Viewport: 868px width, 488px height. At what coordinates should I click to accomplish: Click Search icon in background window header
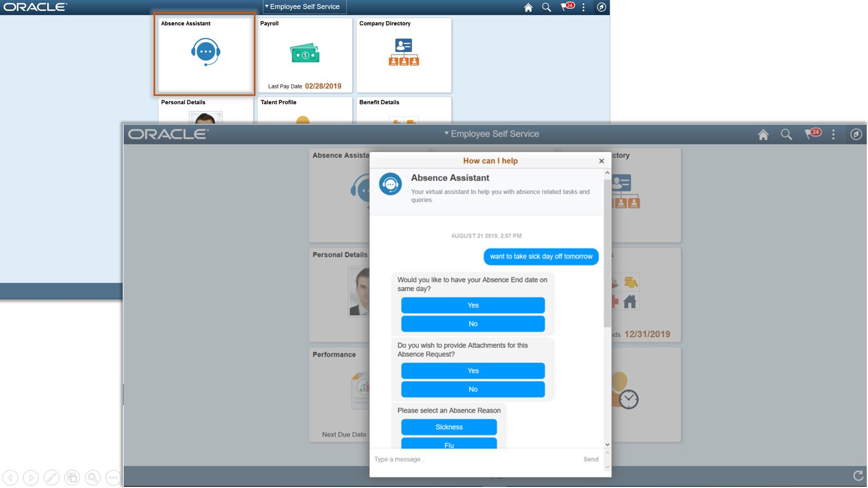pyautogui.click(x=546, y=7)
